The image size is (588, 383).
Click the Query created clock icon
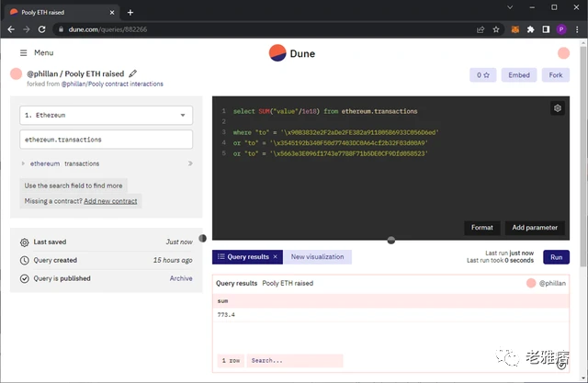25,261
